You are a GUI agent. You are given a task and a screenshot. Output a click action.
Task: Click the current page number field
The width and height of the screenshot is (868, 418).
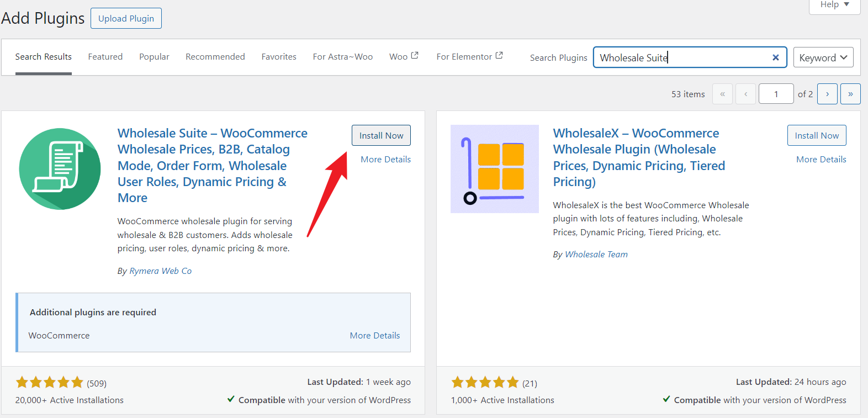point(776,94)
